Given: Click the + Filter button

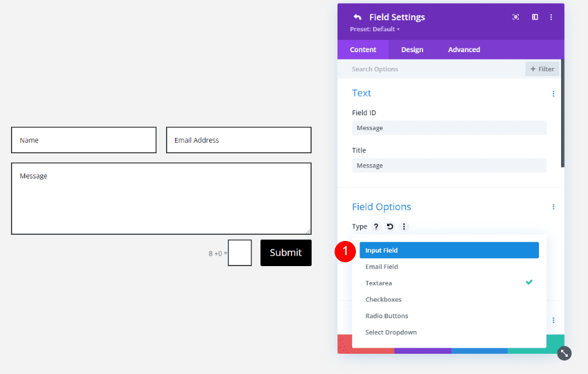Looking at the screenshot, I should click(542, 69).
